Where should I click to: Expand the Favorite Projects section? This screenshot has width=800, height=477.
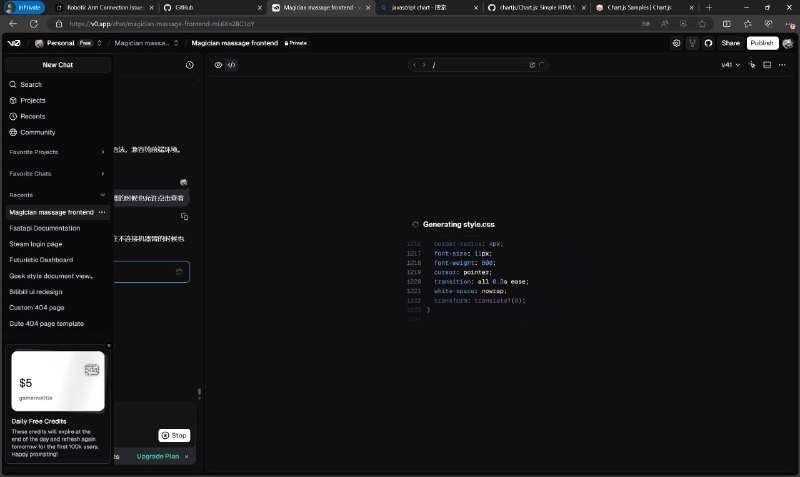103,152
